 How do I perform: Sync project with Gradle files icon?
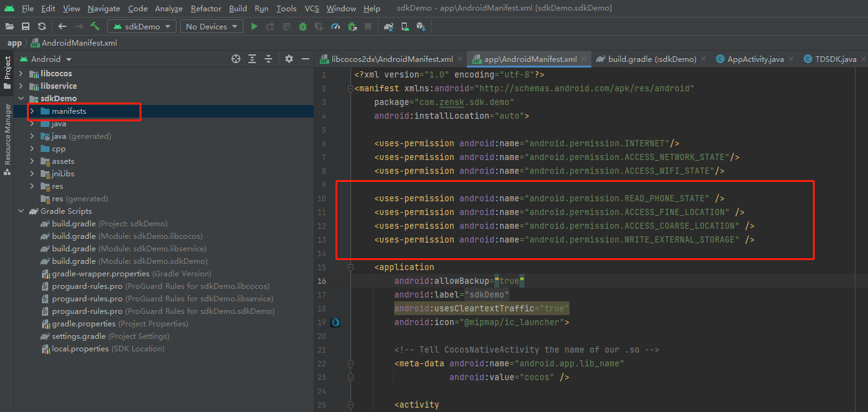(x=389, y=26)
